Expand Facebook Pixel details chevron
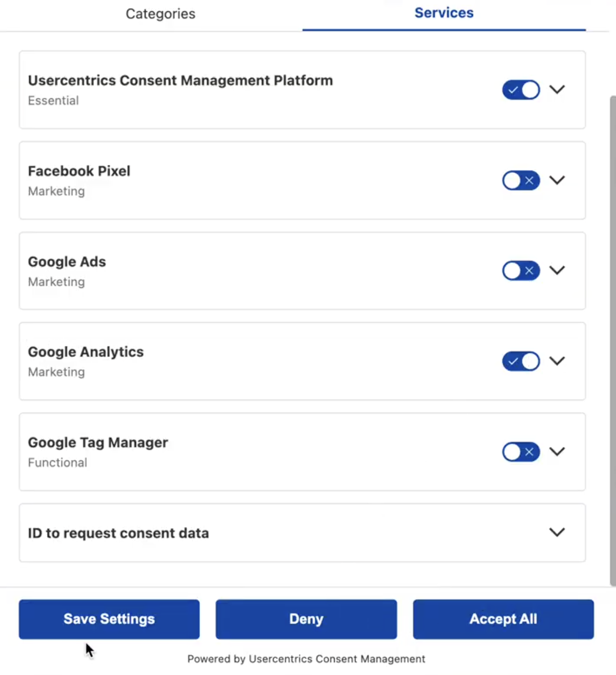 [x=557, y=180]
